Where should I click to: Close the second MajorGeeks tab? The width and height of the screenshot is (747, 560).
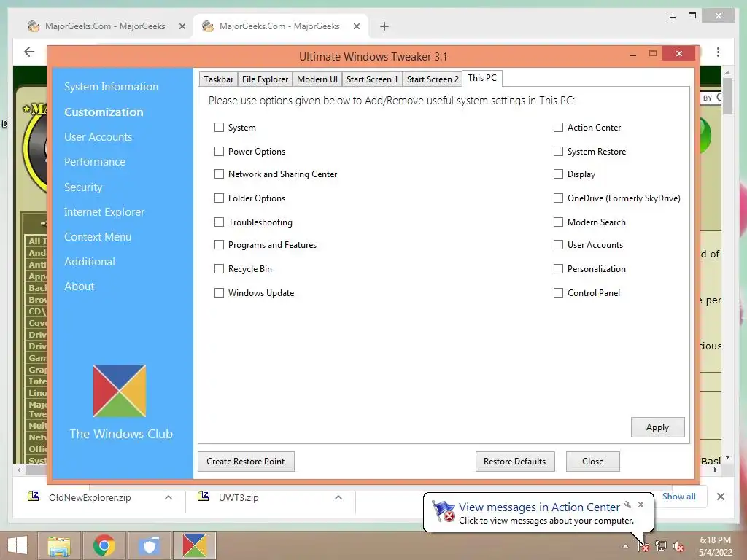pyautogui.click(x=356, y=26)
